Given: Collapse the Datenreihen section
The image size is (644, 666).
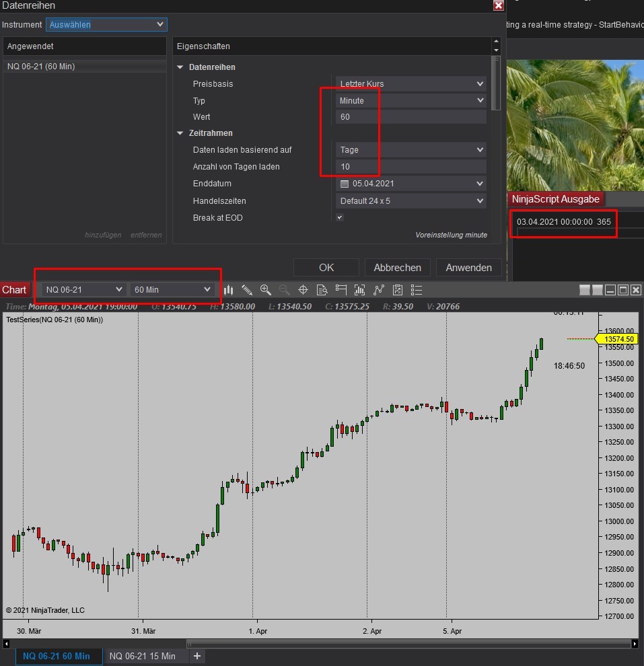Looking at the screenshot, I should point(180,67).
